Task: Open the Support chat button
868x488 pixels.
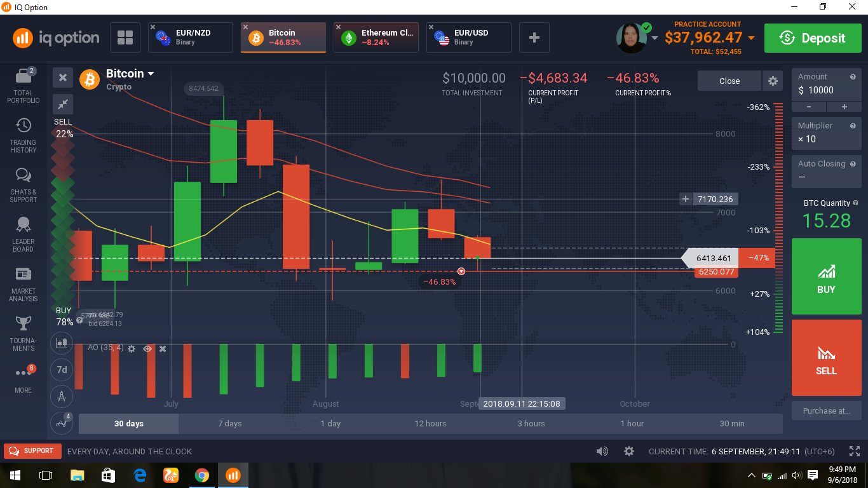Action: tap(32, 451)
